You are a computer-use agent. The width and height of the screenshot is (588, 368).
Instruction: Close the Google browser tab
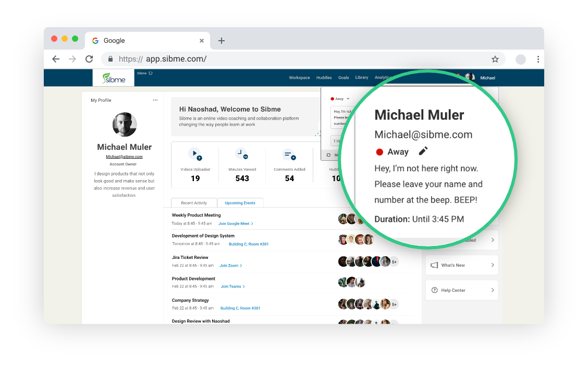(202, 41)
